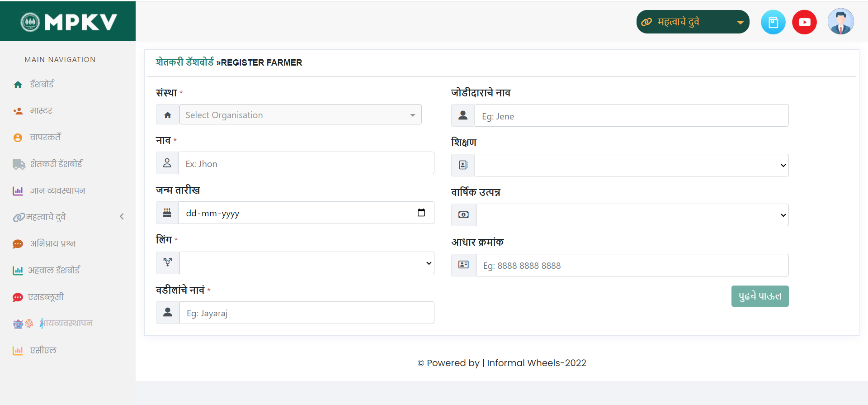Focus the जन्म तारीख date field

click(x=307, y=213)
